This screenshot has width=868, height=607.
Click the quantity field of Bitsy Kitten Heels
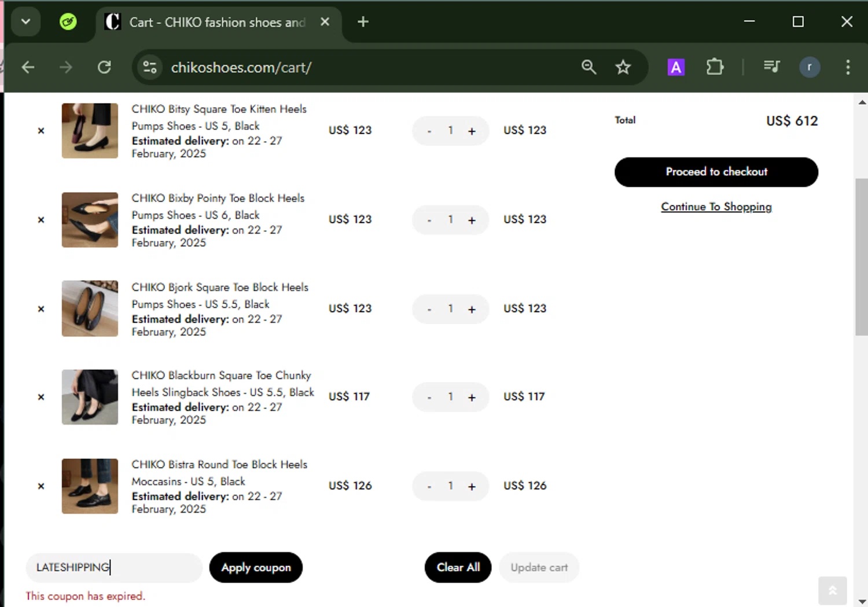click(450, 131)
